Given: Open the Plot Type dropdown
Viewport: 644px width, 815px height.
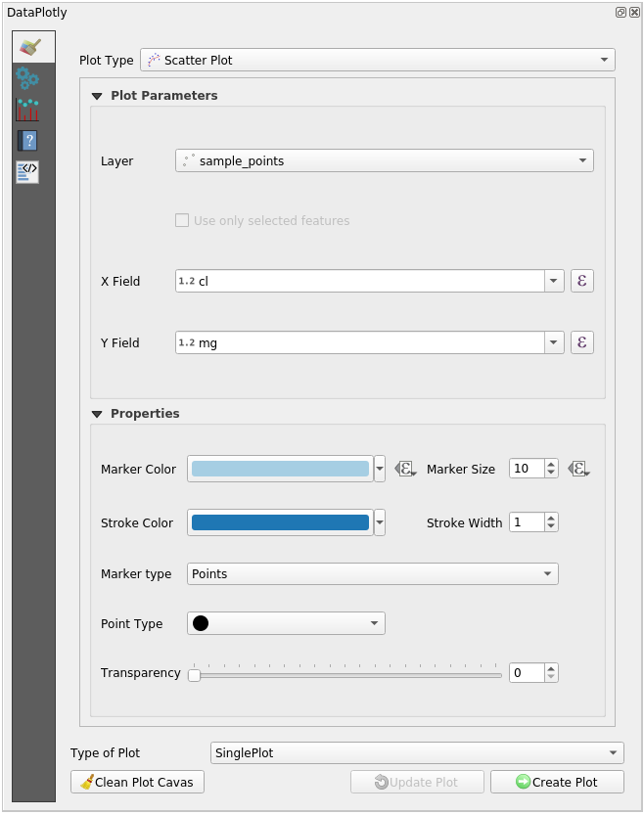Looking at the screenshot, I should pyautogui.click(x=604, y=60).
